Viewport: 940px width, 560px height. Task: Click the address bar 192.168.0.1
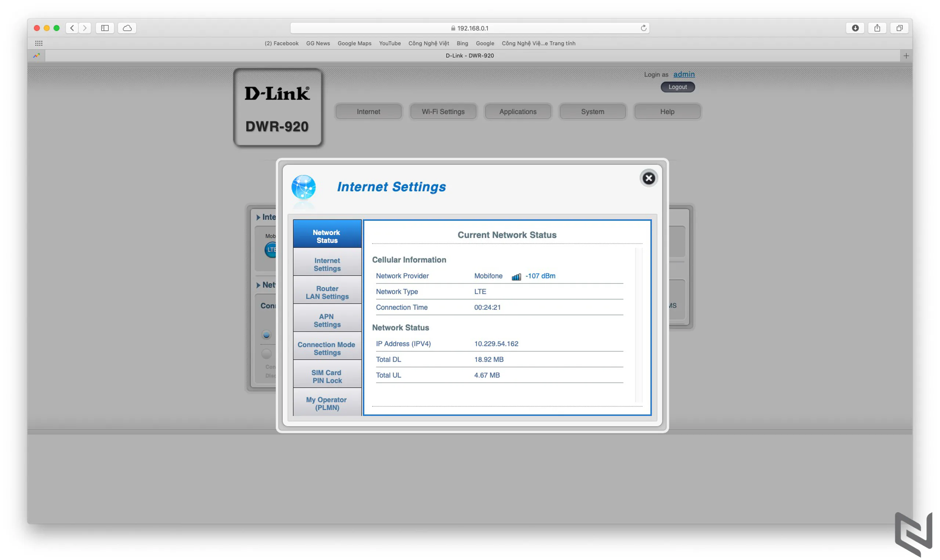coord(470,28)
